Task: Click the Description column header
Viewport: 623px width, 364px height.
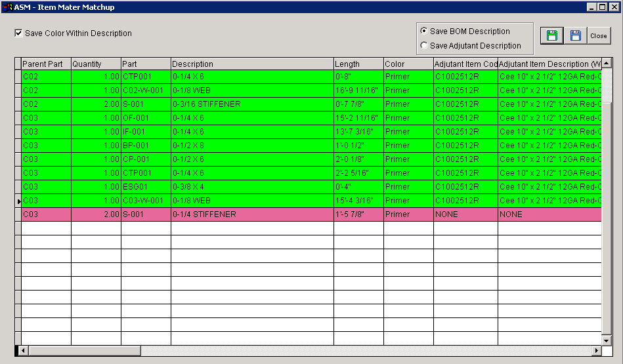Action: click(x=252, y=64)
